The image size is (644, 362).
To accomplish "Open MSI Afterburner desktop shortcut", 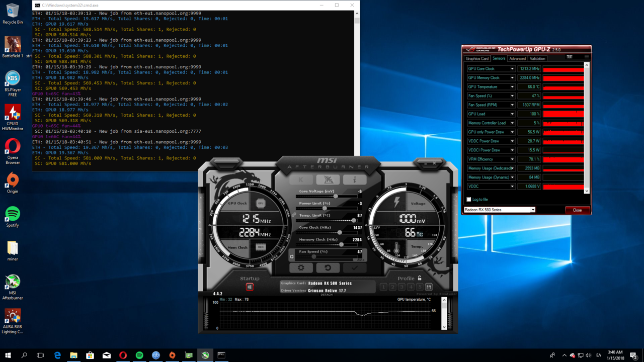I will click(x=13, y=288).
